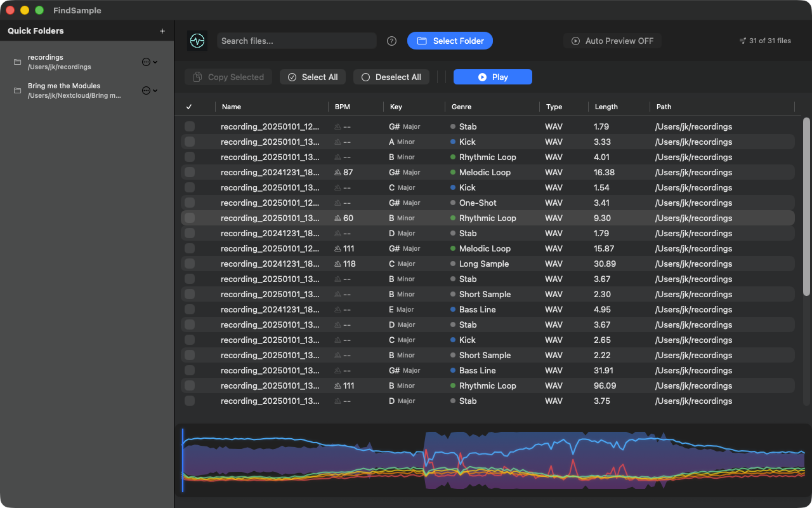Click the blue playhead in the waveform display
The height and width of the screenshot is (508, 812).
click(183, 460)
